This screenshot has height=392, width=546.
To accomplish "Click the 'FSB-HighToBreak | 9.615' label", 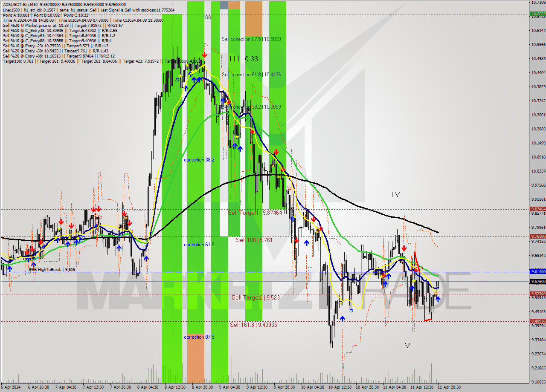I will click(52, 270).
